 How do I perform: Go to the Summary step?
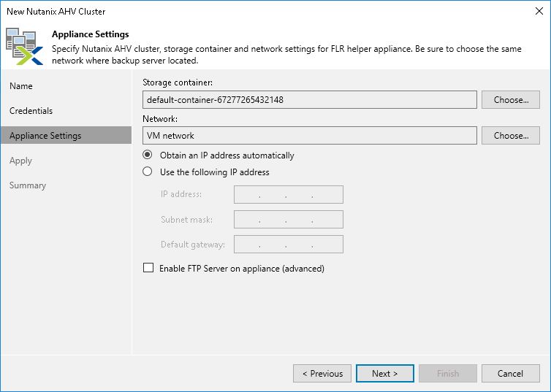[x=28, y=185]
